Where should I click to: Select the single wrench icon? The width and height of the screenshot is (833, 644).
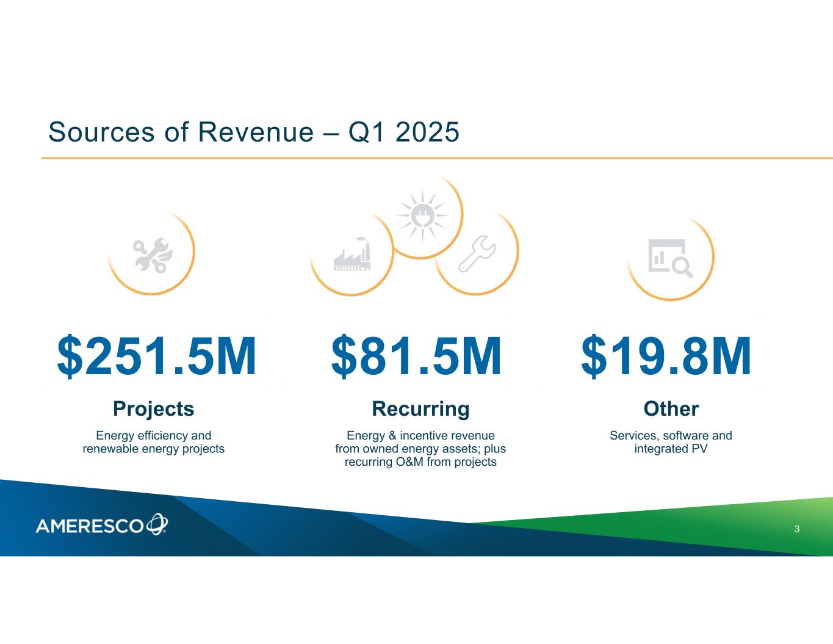477,253
